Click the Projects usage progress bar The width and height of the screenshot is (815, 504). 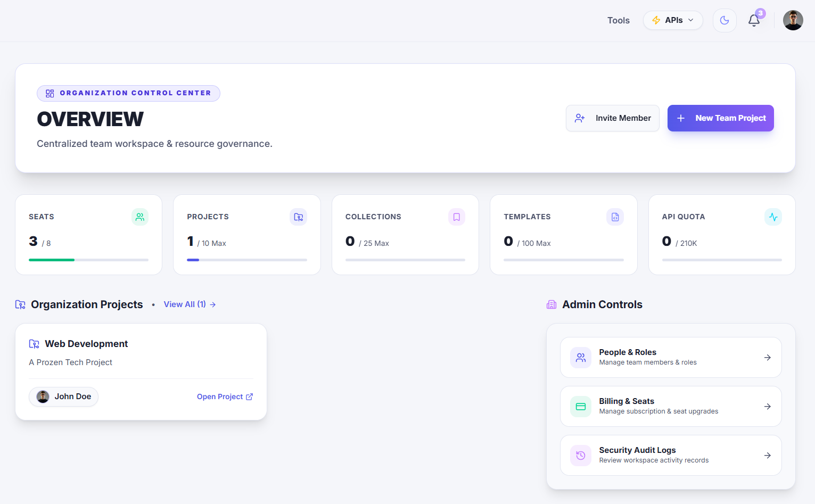point(247,260)
